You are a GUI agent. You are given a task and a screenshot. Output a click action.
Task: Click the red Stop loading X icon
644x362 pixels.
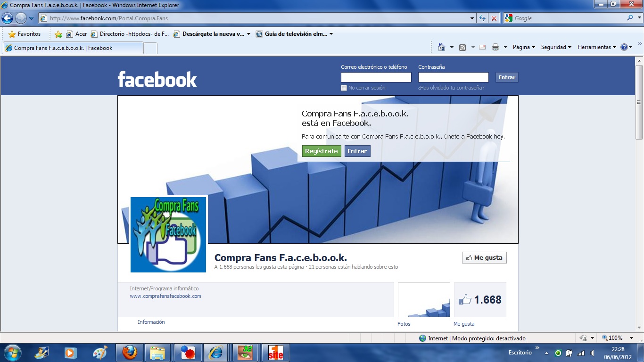(494, 18)
